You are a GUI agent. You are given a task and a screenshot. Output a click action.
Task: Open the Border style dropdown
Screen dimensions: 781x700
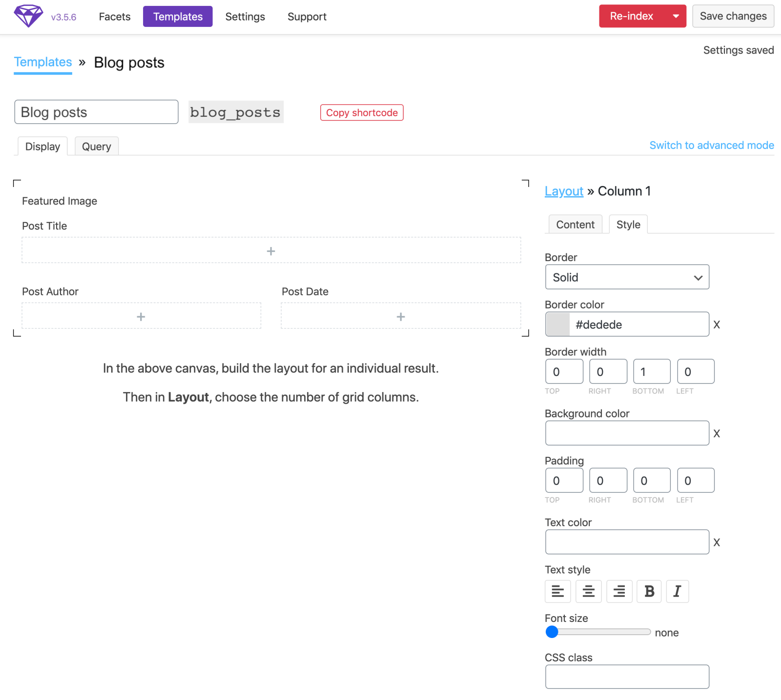(627, 277)
